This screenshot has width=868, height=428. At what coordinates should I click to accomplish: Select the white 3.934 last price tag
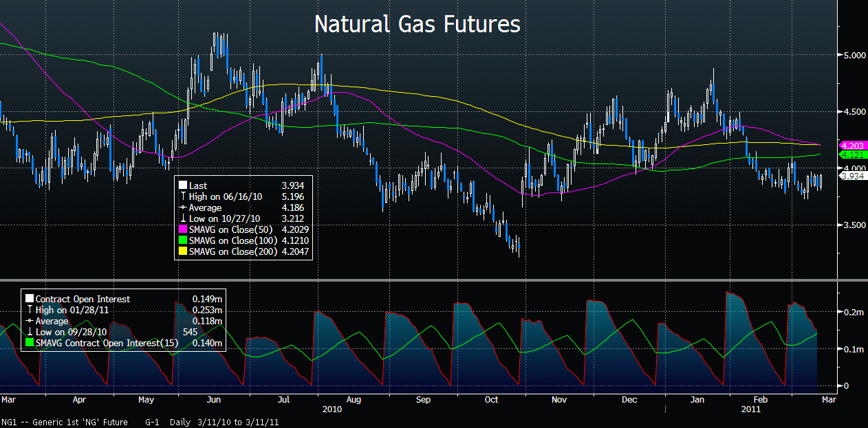pyautogui.click(x=852, y=176)
